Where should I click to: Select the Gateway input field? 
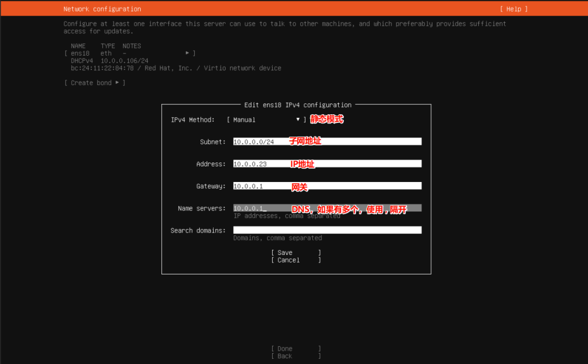[x=327, y=185]
